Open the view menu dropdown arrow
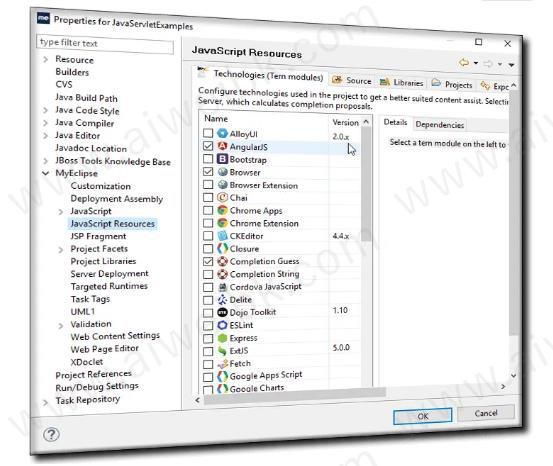553x466 pixels. point(511,65)
